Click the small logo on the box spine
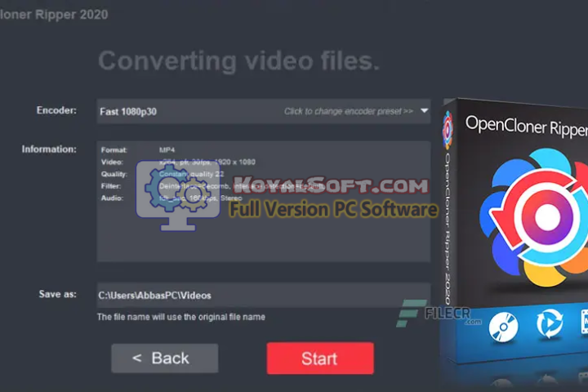The image size is (588, 392). click(448, 129)
